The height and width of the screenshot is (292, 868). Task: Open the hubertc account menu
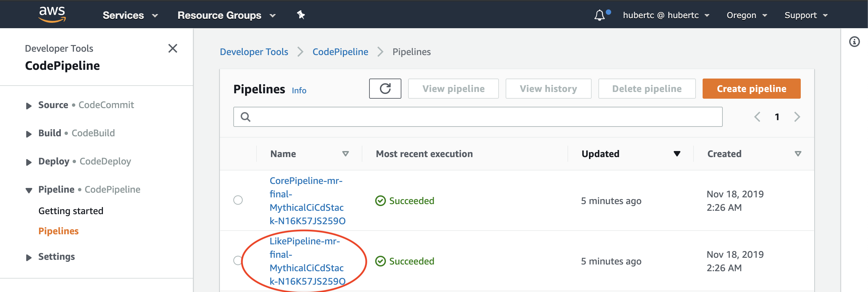point(666,15)
